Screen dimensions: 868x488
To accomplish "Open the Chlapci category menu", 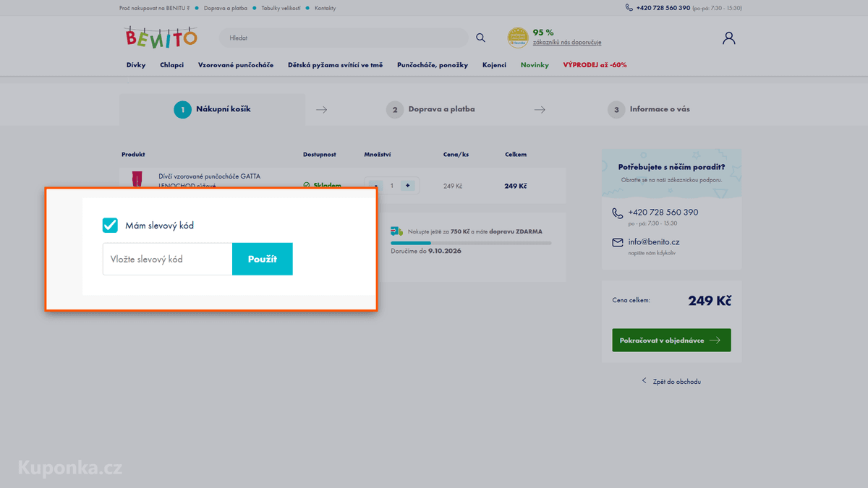I will 172,65.
